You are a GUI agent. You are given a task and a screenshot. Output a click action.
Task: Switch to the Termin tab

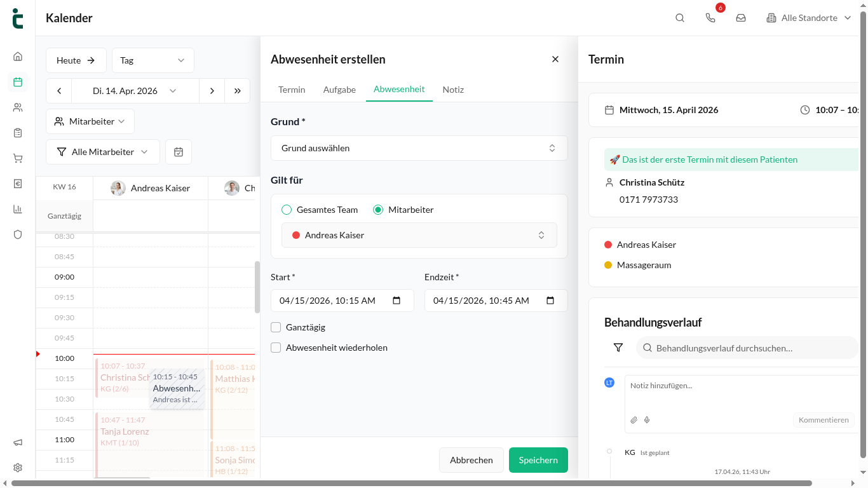coord(292,90)
